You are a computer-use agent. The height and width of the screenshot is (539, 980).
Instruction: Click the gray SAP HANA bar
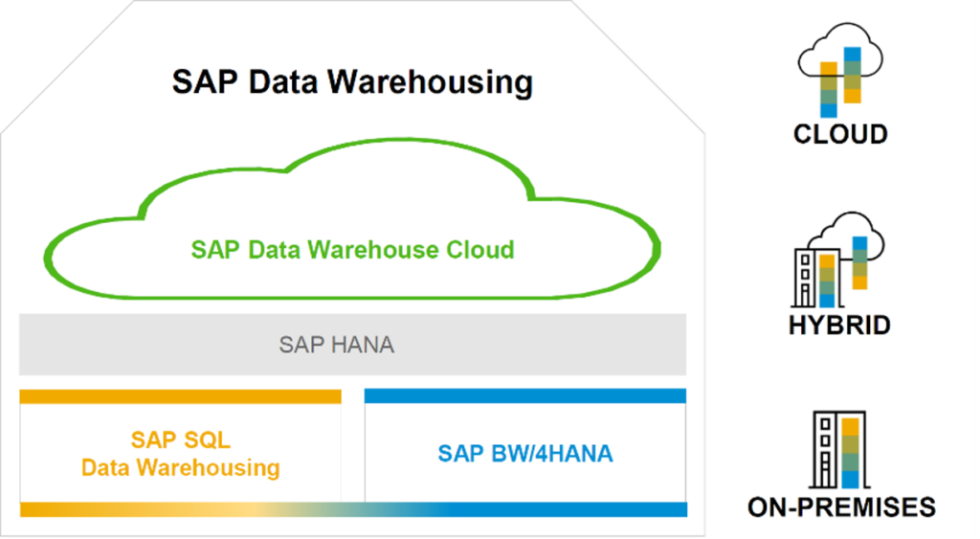click(x=352, y=345)
